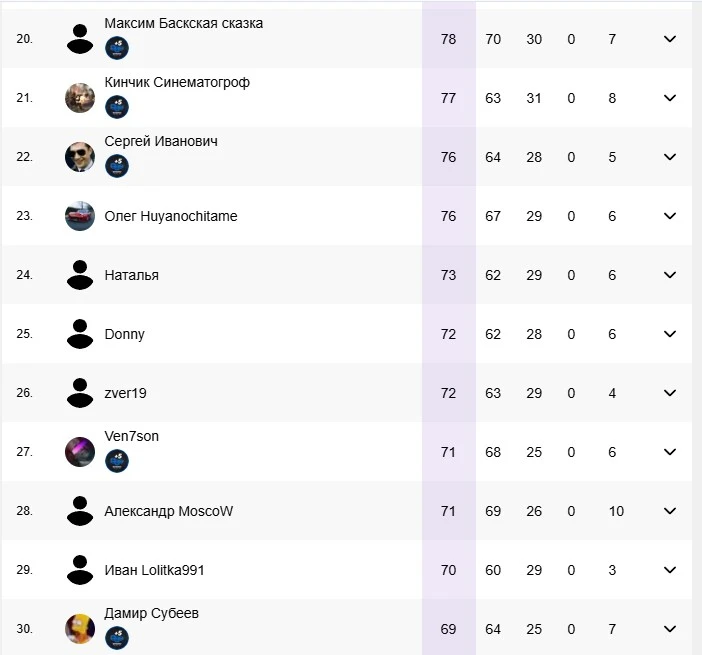Open Сергей Иванович's sunglasses avatar photo
Image resolution: width=702 pixels, height=655 pixels.
[x=80, y=157]
